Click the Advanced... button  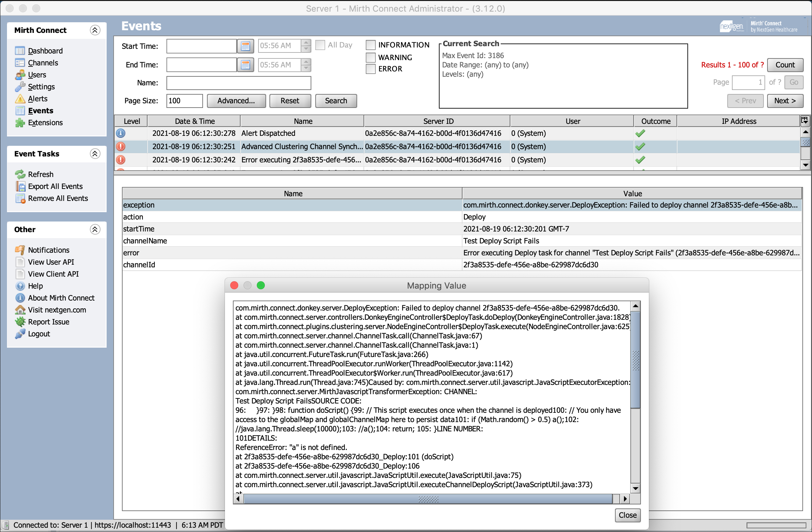pos(236,101)
